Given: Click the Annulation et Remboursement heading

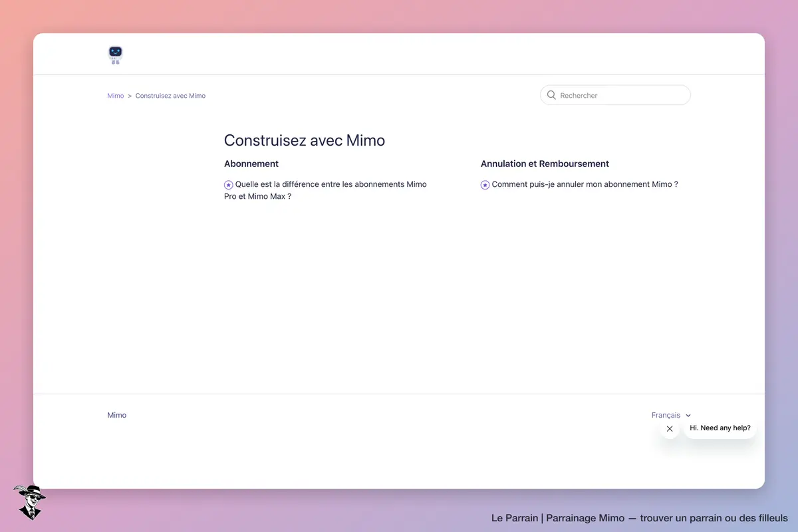Looking at the screenshot, I should (545, 164).
